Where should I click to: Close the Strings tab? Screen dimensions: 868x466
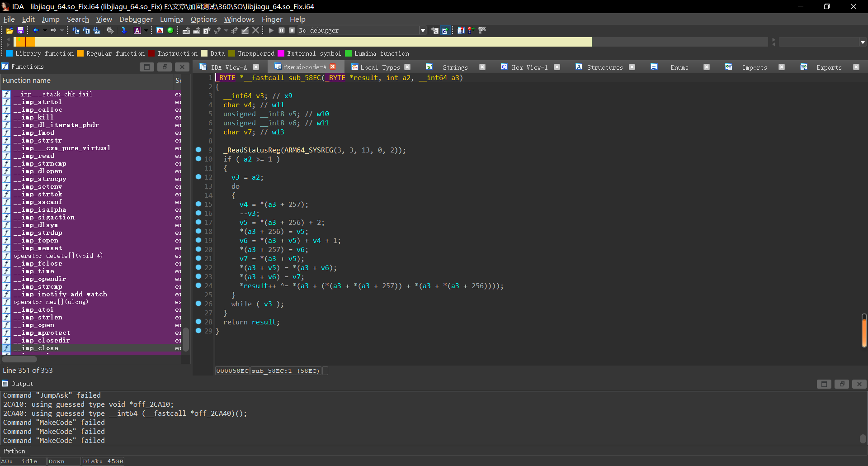click(x=482, y=67)
